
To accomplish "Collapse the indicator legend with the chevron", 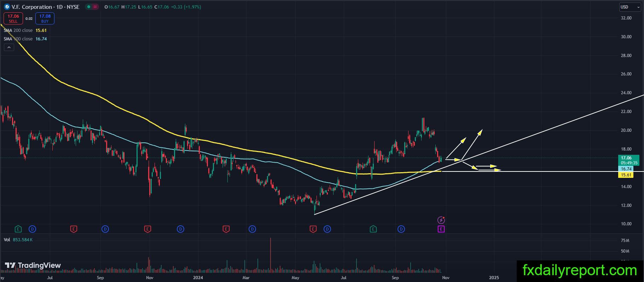I will coord(9,47).
